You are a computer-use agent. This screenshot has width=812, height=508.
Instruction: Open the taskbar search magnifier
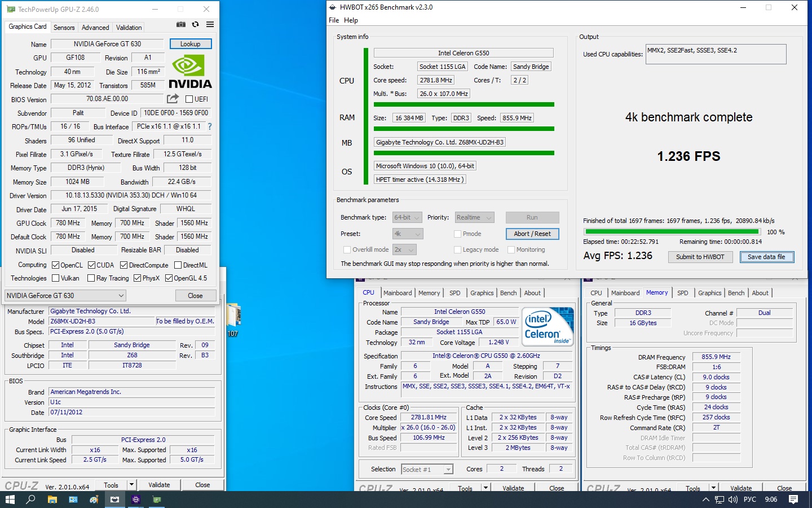click(31, 500)
